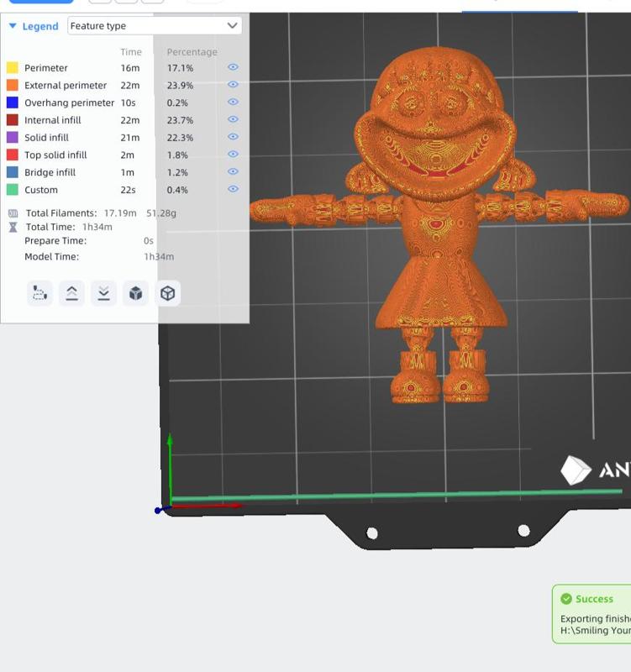Screen dimensions: 631x672
Task: Click the green Success checkmark icon
Action: pyautogui.click(x=566, y=599)
